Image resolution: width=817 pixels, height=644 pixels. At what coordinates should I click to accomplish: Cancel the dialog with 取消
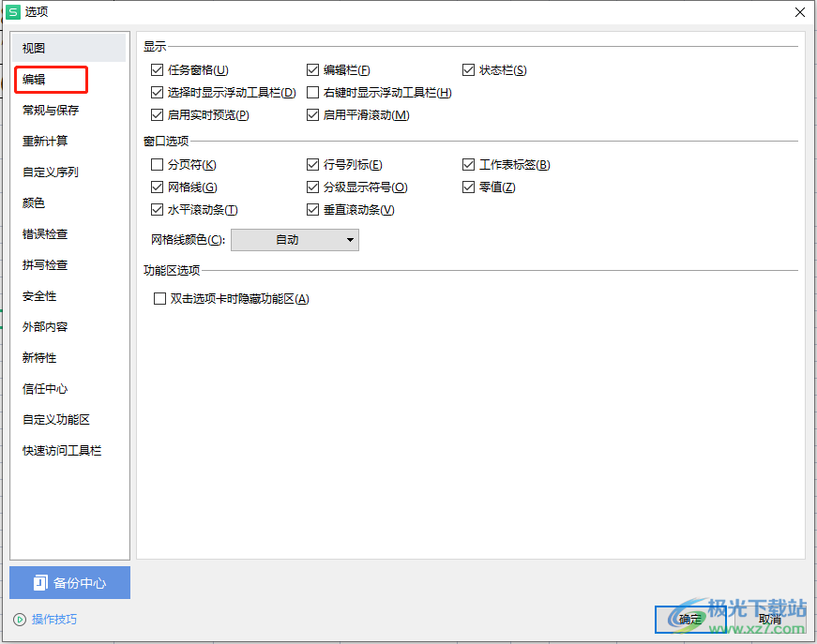(x=770, y=619)
